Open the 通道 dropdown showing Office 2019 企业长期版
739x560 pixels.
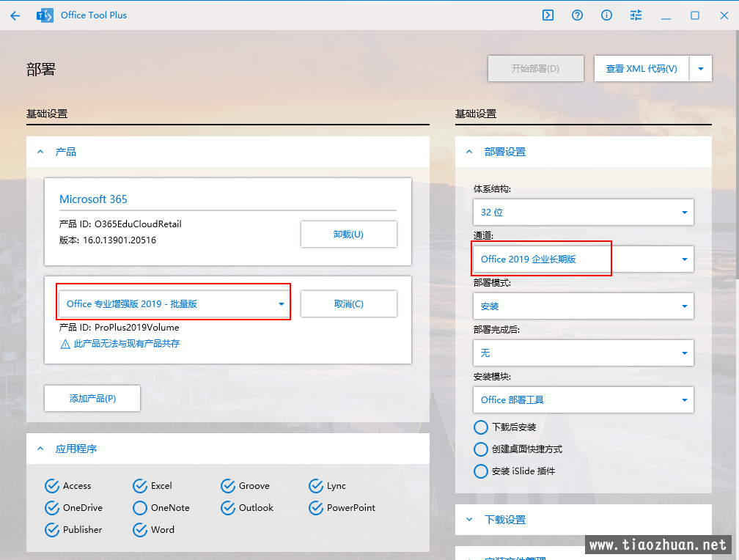click(x=584, y=259)
